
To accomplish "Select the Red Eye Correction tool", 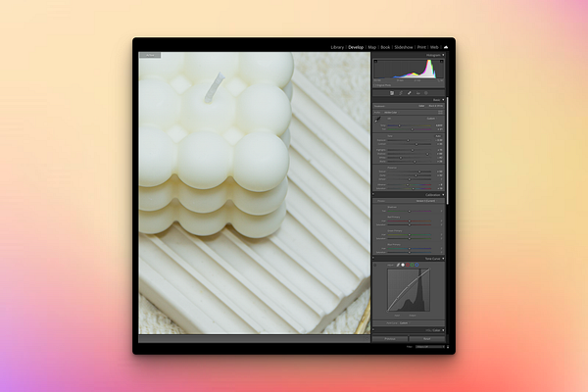I will 418,93.
